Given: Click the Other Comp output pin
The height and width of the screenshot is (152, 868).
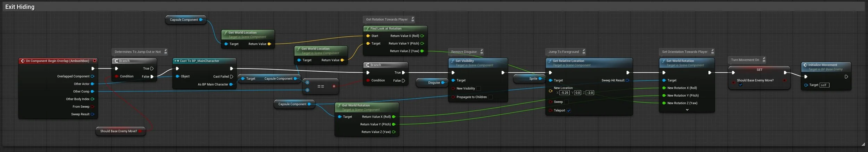Looking at the screenshot, I should coord(92,91).
